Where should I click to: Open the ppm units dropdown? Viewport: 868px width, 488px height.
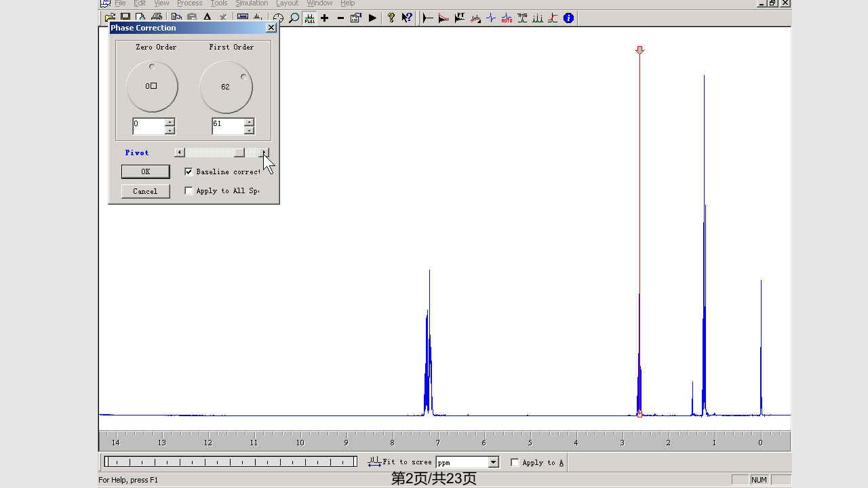(494, 462)
